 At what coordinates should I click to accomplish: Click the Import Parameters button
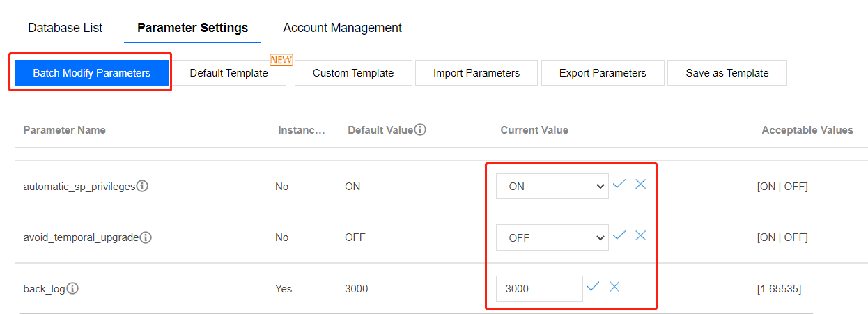click(476, 73)
